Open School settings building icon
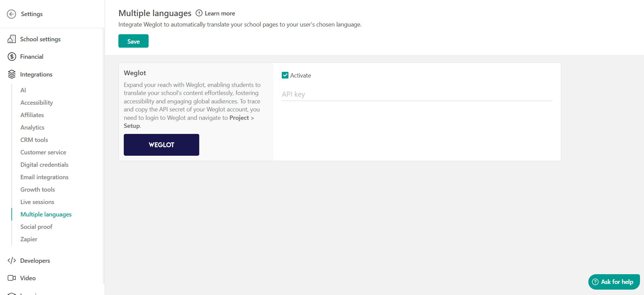Viewport: 644px width, 295px height. [x=12, y=39]
